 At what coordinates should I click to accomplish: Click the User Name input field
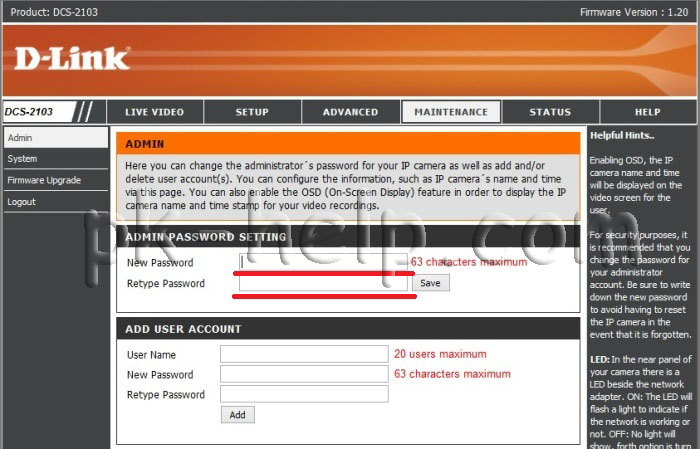[x=304, y=354]
